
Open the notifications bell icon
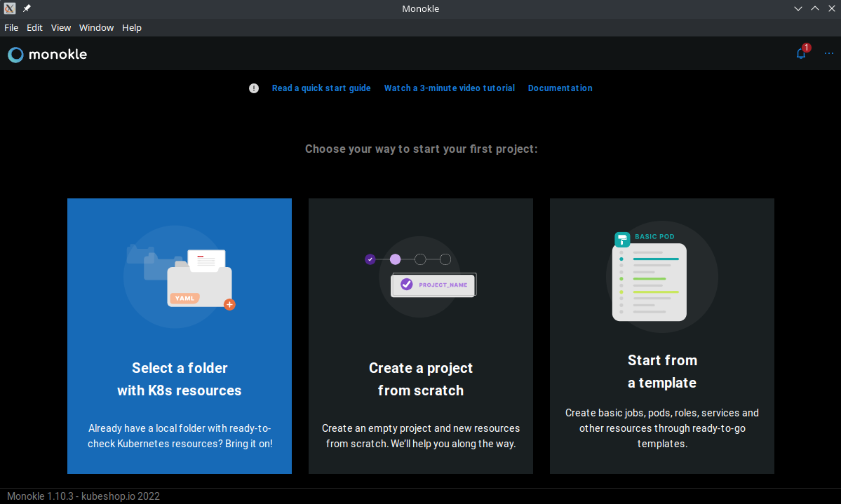(800, 53)
